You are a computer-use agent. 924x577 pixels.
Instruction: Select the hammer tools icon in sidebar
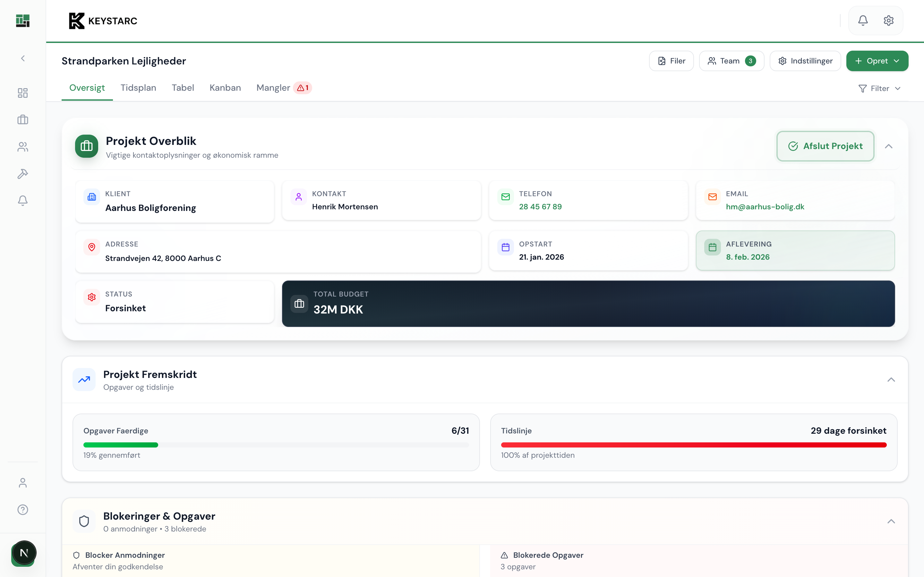22,174
